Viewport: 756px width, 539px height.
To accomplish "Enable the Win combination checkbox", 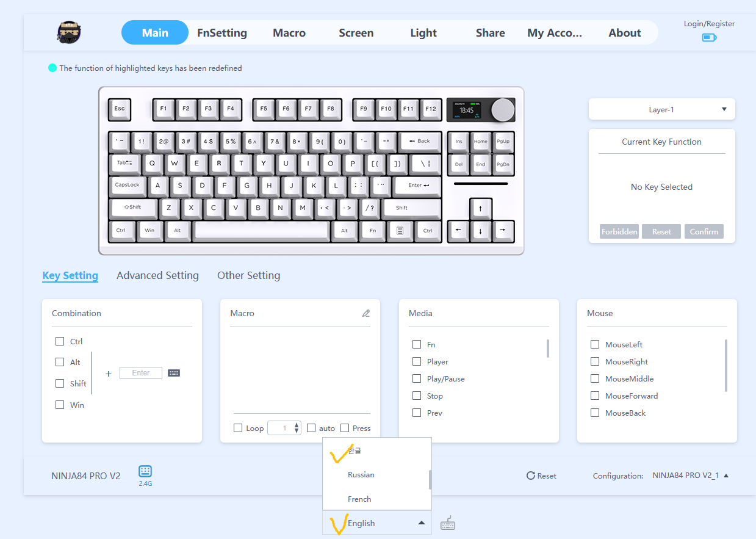I will click(60, 405).
